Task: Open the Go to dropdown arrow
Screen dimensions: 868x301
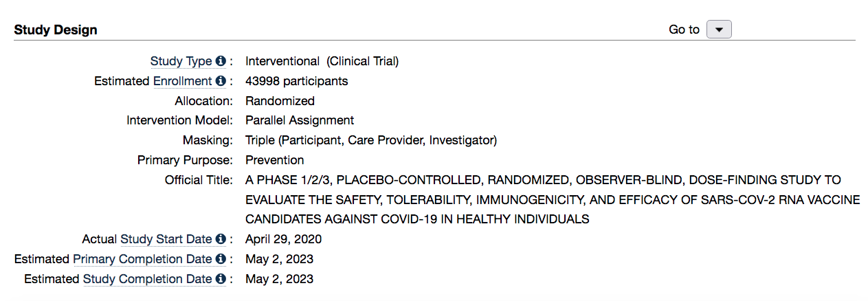Action: [719, 30]
